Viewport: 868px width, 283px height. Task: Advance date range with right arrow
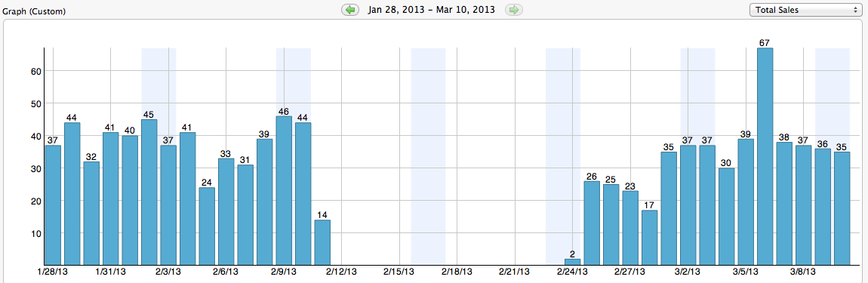[x=514, y=10]
